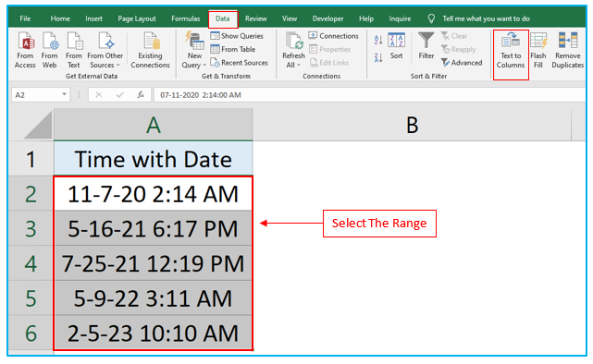Open Existing Connections
The image size is (593, 364).
click(150, 50)
